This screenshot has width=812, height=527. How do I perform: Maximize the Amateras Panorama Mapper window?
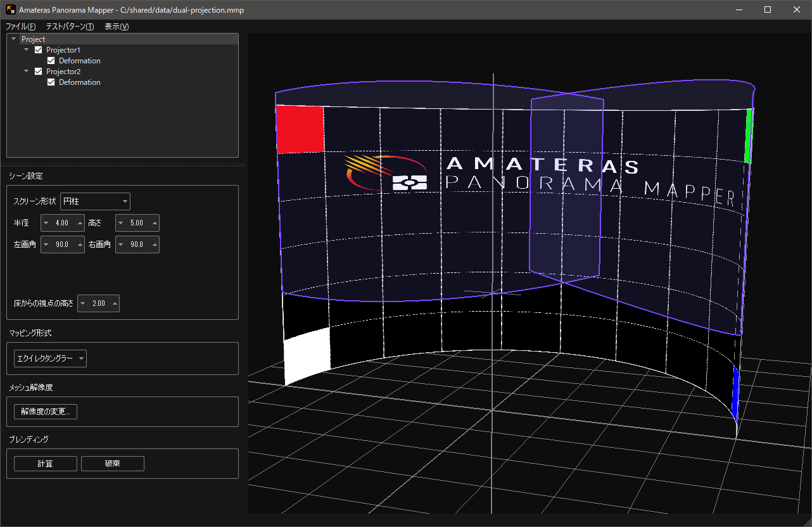click(768, 10)
